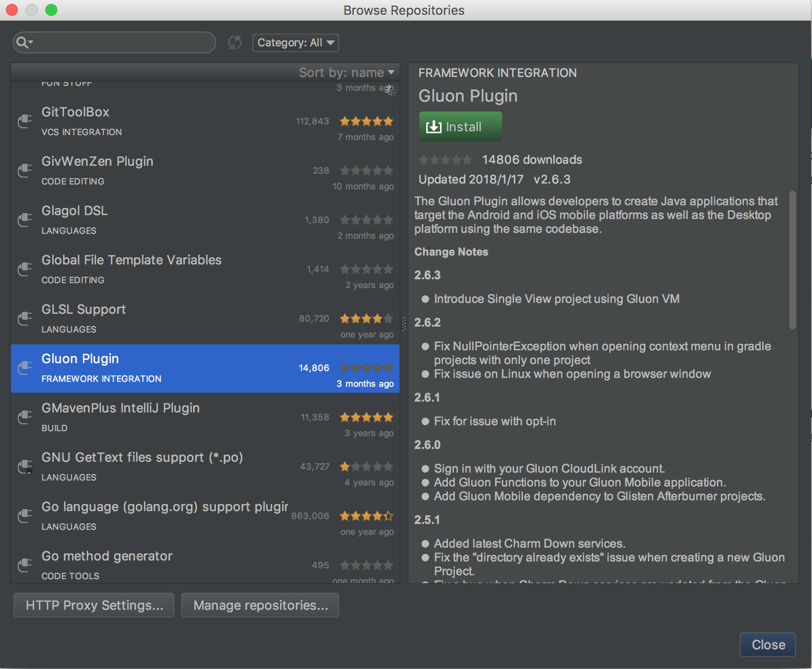Screen dimensions: 812x669
Task: Click the Glagol DSL plugin icon
Action: tap(25, 220)
